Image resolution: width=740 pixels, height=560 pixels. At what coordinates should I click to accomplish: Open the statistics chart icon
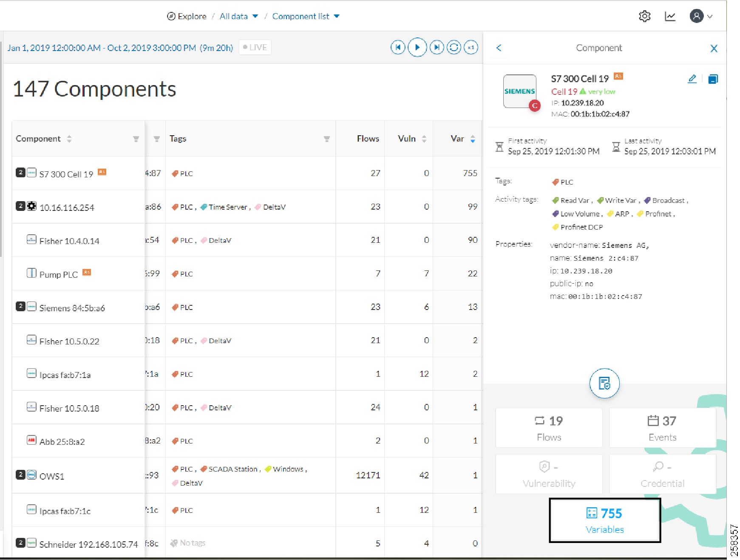[x=670, y=16]
